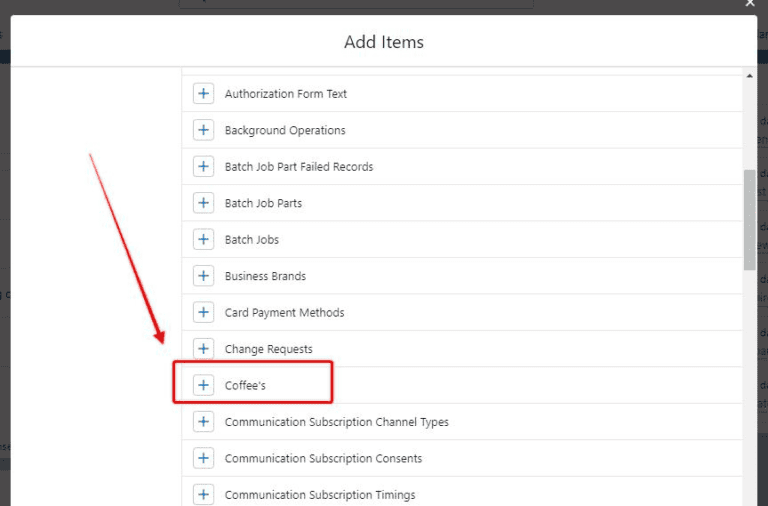Click plus for Communication Subscription Timings
Screen dimensions: 768x506
[x=203, y=494]
